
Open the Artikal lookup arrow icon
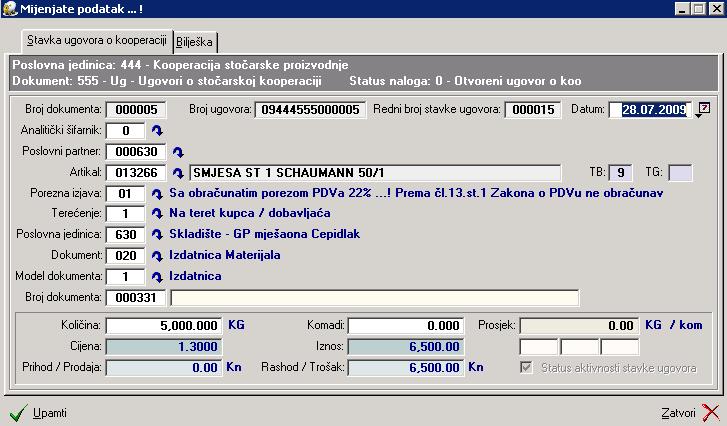pyautogui.click(x=178, y=172)
